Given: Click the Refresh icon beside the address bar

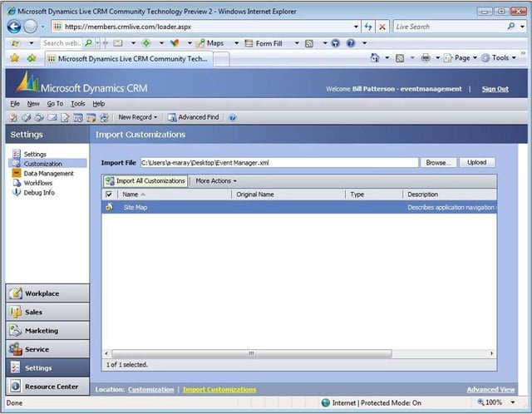Looking at the screenshot, I should click(368, 27).
